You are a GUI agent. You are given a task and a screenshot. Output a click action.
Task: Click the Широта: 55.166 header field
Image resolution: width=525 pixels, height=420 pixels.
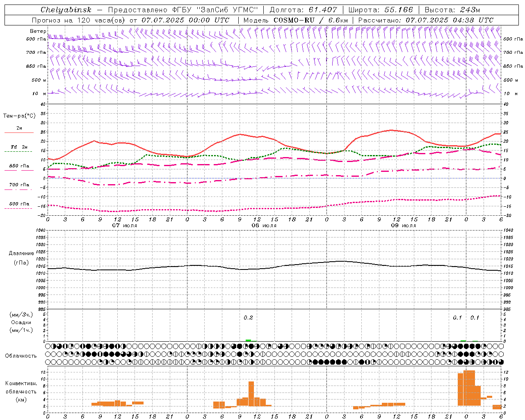[380, 10]
